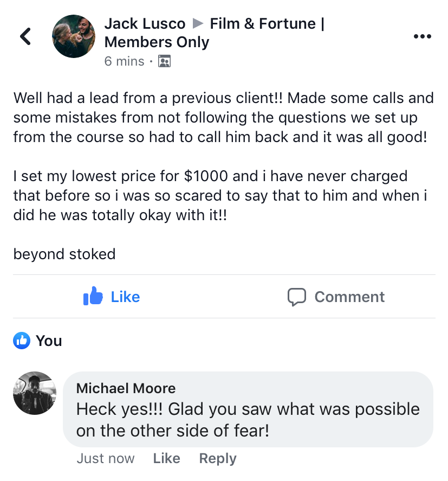Go back using the left chevron arrow
The width and height of the screenshot is (448, 481).
pyautogui.click(x=25, y=36)
